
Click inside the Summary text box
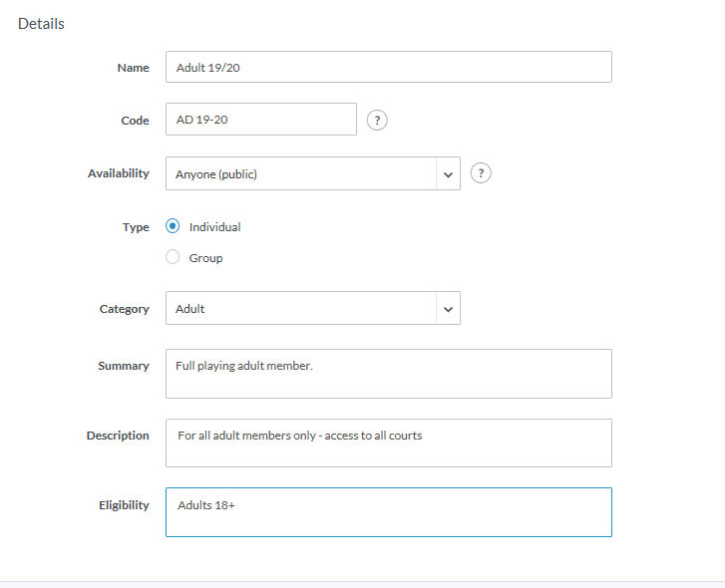coord(388,374)
